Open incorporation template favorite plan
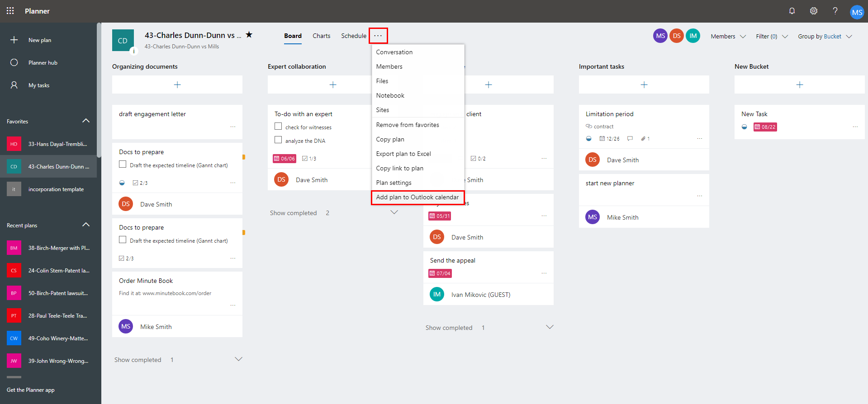Image resolution: width=868 pixels, height=404 pixels. pos(48,189)
